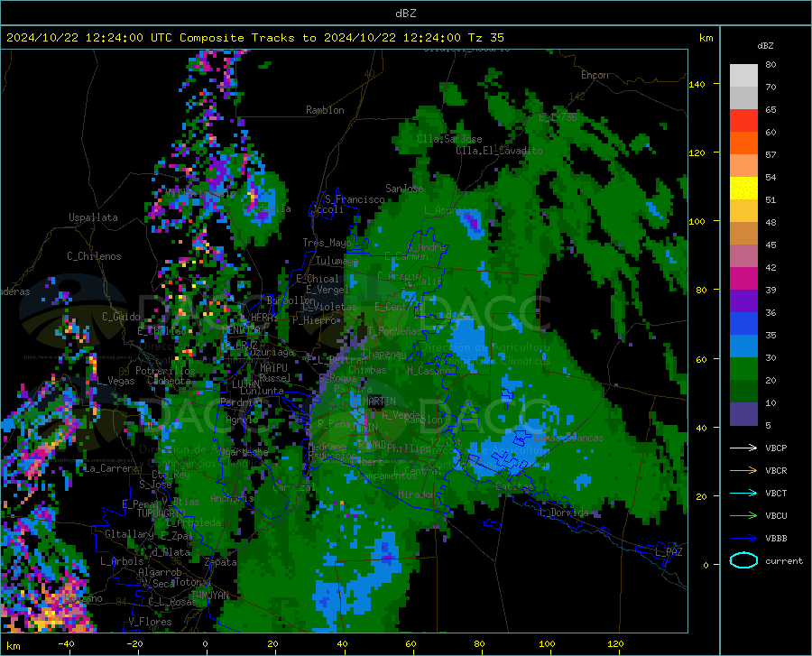Image resolution: width=812 pixels, height=656 pixels.
Task: Click the 'MENDOZA' city label
Action: point(241,330)
